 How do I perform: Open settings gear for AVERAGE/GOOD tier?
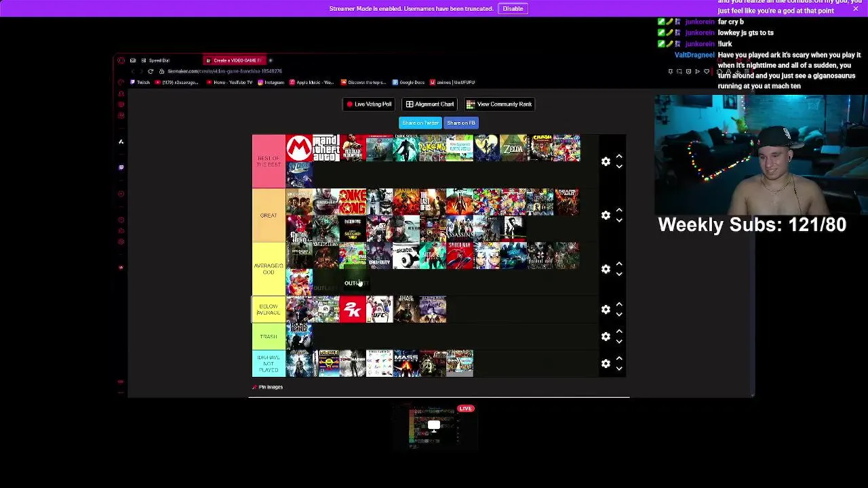(x=606, y=269)
